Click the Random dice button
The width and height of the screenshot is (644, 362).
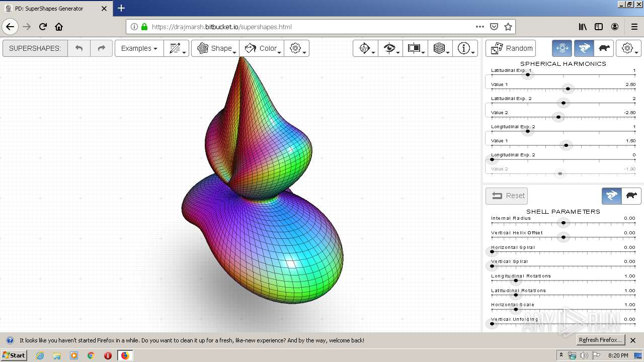pos(511,48)
